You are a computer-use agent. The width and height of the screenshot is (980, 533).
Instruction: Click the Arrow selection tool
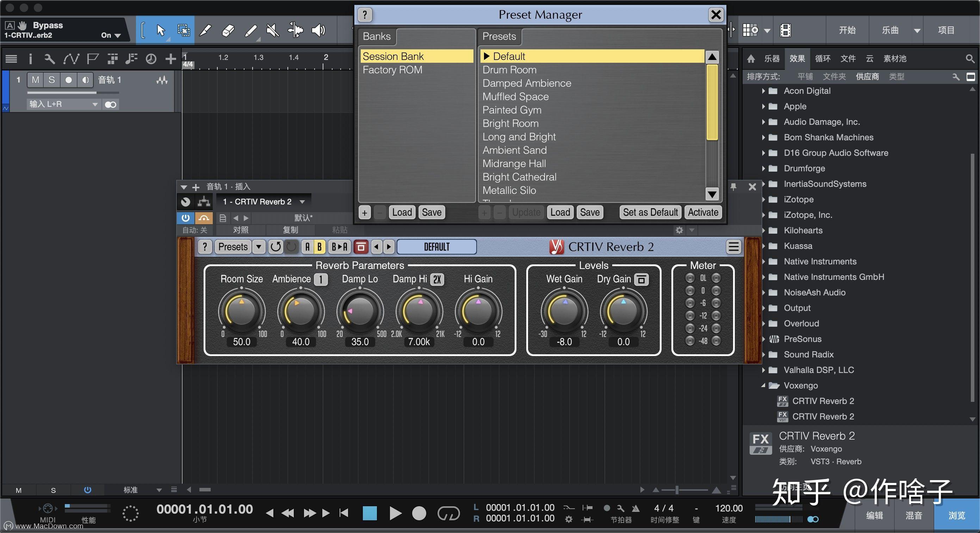pyautogui.click(x=161, y=30)
